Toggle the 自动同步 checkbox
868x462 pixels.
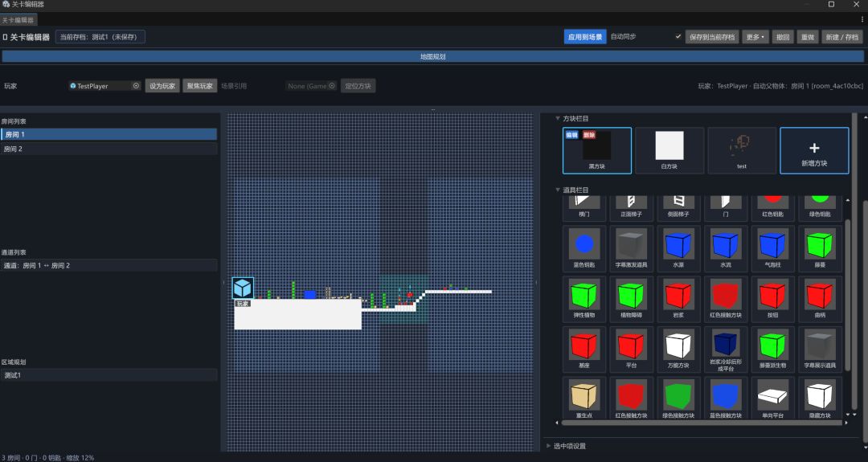pyautogui.click(x=678, y=36)
